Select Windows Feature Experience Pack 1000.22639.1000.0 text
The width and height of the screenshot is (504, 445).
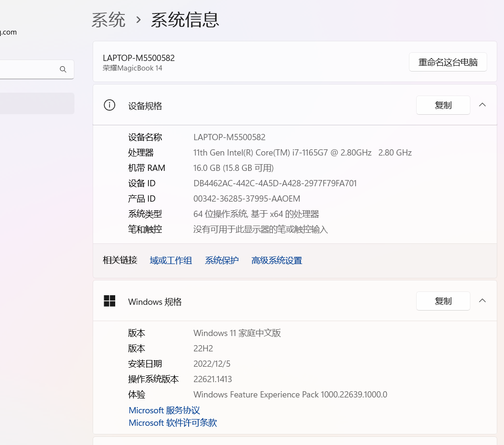290,395
